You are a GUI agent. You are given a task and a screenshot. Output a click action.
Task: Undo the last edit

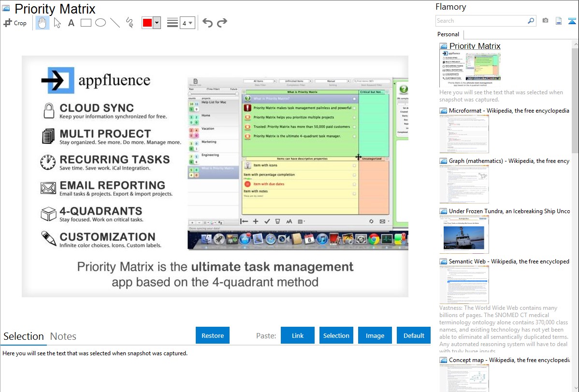207,23
